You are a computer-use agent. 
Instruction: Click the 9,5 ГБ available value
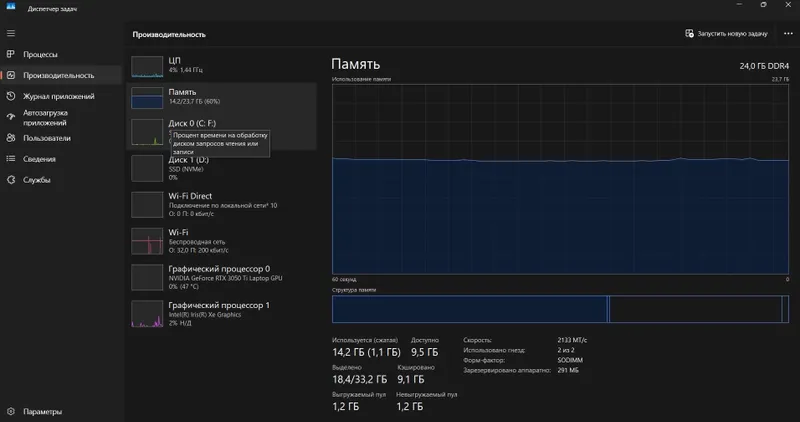pos(424,352)
